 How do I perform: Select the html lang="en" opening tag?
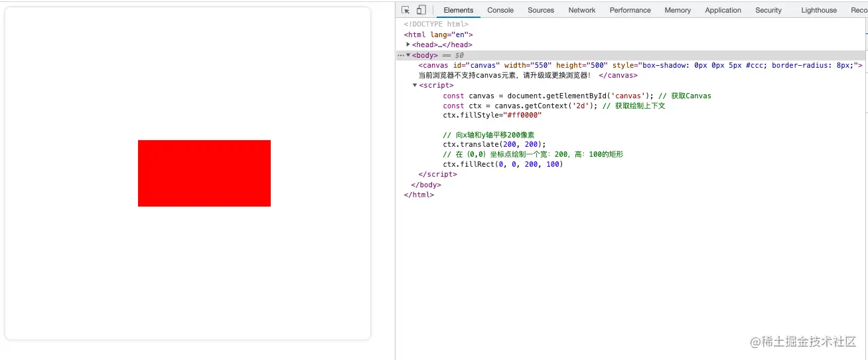coord(438,35)
